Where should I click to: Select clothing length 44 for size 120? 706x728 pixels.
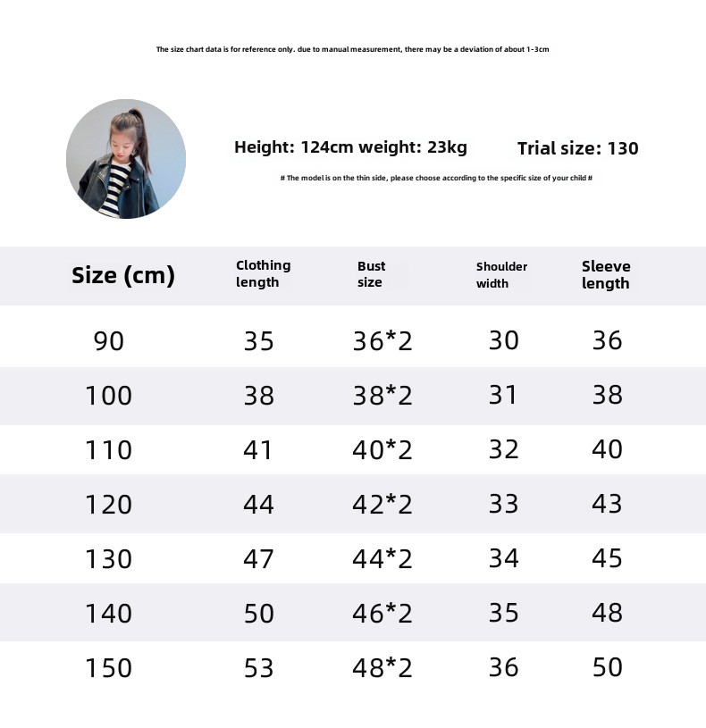258,504
